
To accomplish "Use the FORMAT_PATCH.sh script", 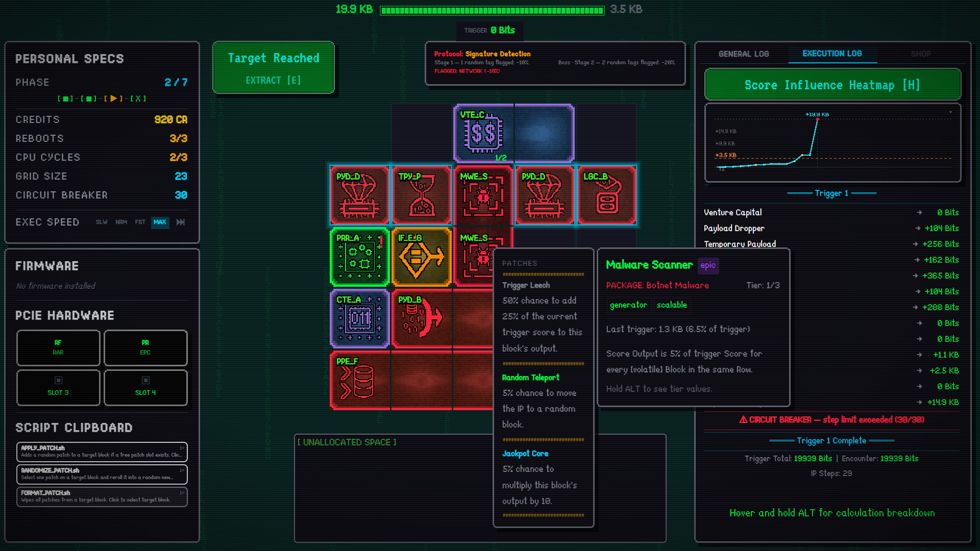I will [x=102, y=496].
